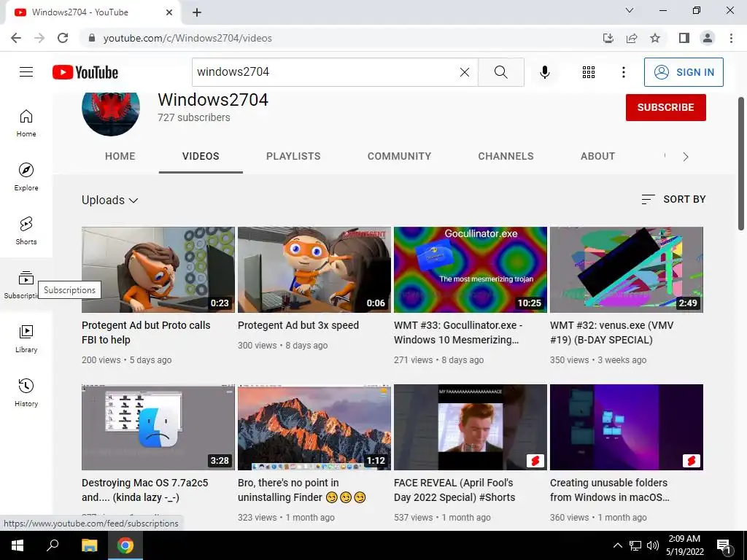Bookmark this page with star icon

click(655, 38)
